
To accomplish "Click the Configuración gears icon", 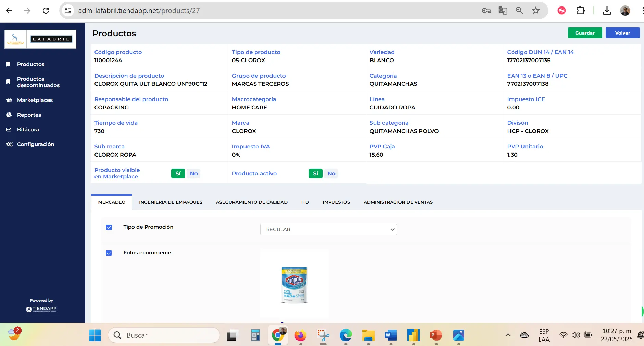I will 9,144.
